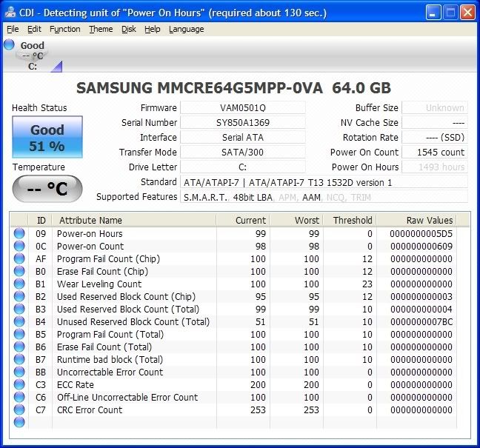Open the Language menu
Image resolution: width=480 pixels, height=448 pixels.
[186, 29]
